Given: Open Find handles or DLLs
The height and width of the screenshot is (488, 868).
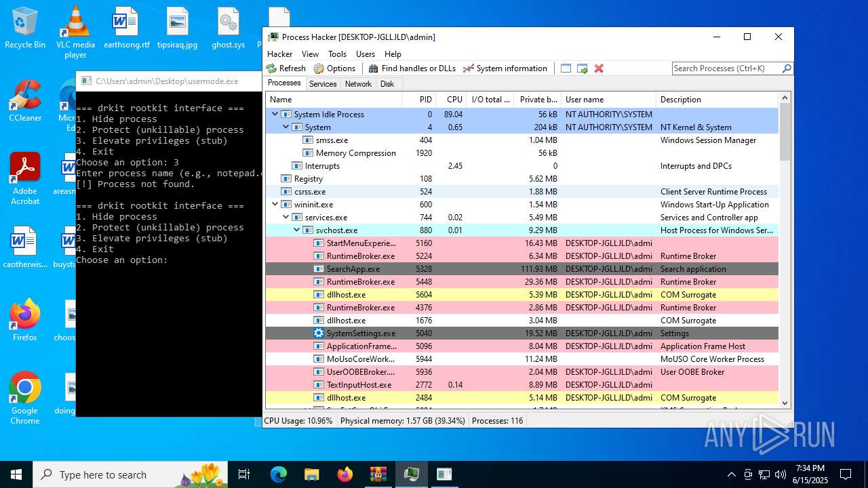Looking at the screenshot, I should point(412,68).
